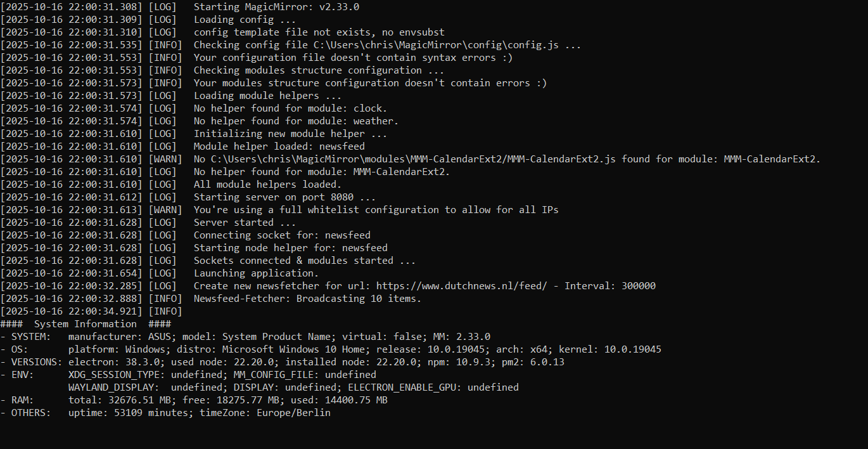868x449 pixels.
Task: Click 'No helper found for module: weather' line
Action: click(x=200, y=121)
